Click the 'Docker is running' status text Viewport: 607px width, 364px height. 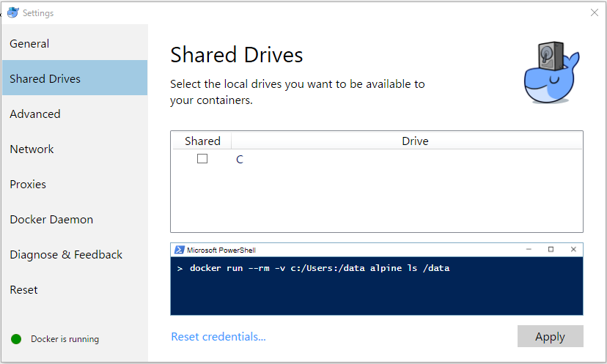[65, 339]
